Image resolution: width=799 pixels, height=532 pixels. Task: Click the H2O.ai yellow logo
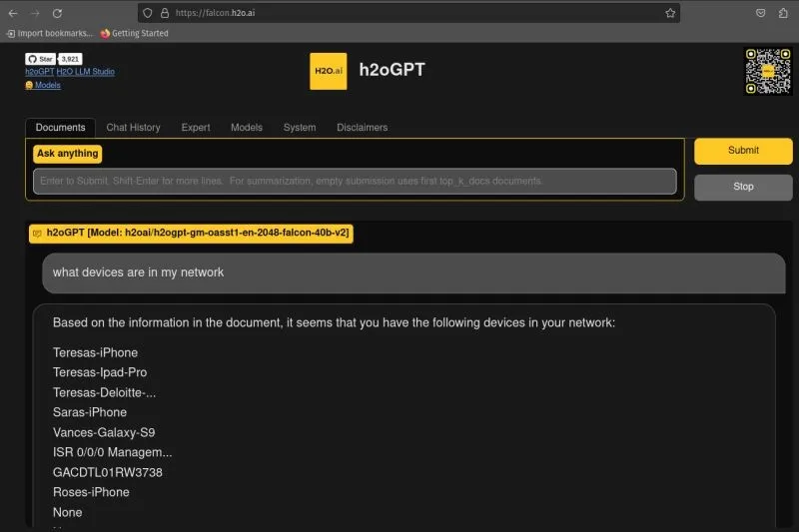point(329,71)
